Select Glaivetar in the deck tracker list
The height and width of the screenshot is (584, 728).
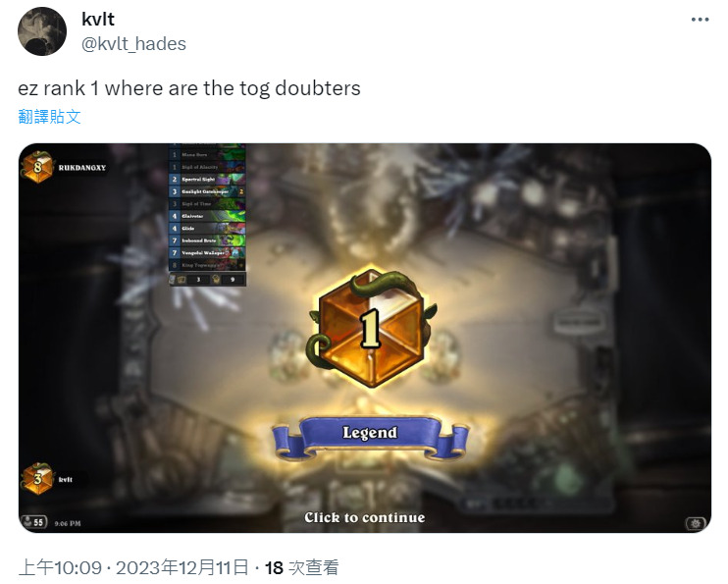pos(207,216)
